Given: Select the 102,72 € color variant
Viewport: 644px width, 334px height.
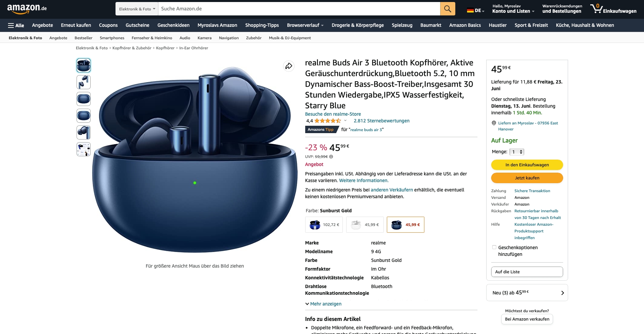Looking at the screenshot, I should [x=324, y=225].
